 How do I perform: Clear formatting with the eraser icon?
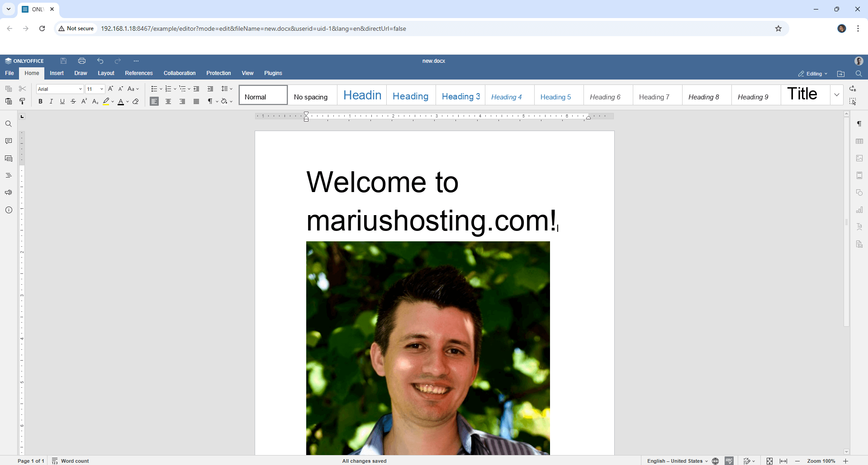[x=136, y=102]
